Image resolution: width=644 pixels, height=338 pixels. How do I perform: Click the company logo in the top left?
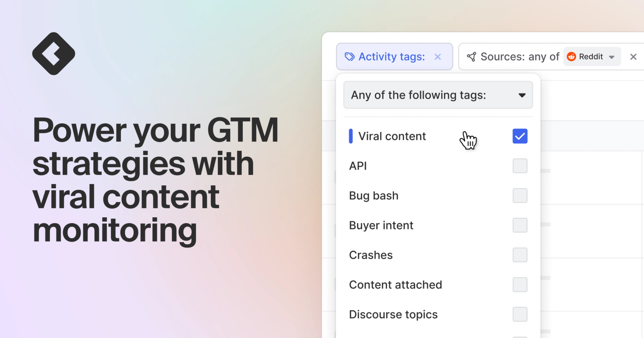53,53
